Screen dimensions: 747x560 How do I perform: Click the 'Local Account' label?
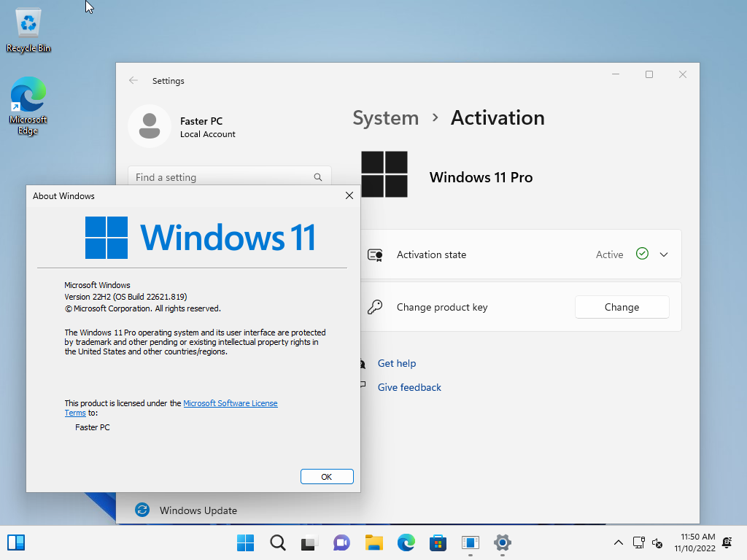[x=208, y=134]
